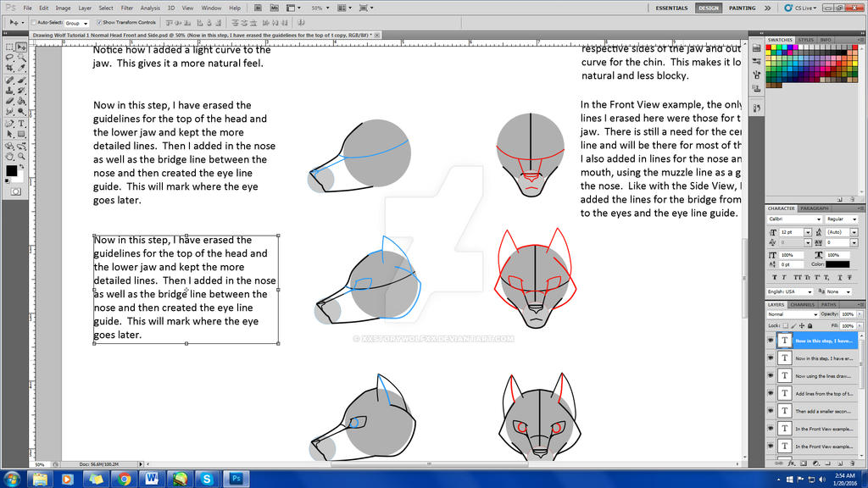Hide the 'Then add a smaller secon...' layer
The width and height of the screenshot is (868, 488).
coord(771,411)
